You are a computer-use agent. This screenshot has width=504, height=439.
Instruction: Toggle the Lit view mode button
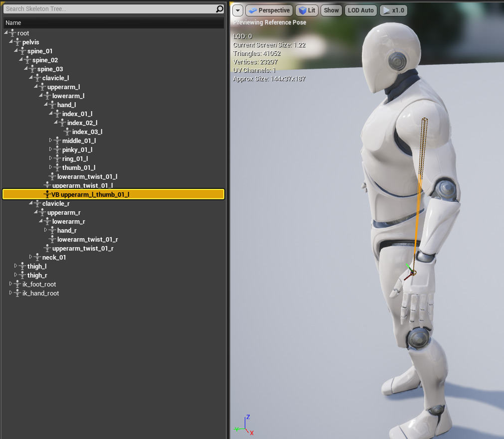[x=307, y=10]
